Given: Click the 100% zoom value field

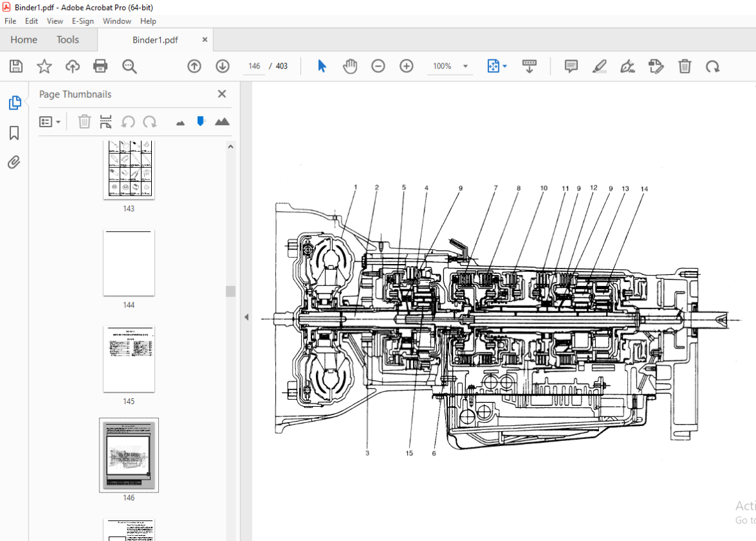Looking at the screenshot, I should pos(442,66).
